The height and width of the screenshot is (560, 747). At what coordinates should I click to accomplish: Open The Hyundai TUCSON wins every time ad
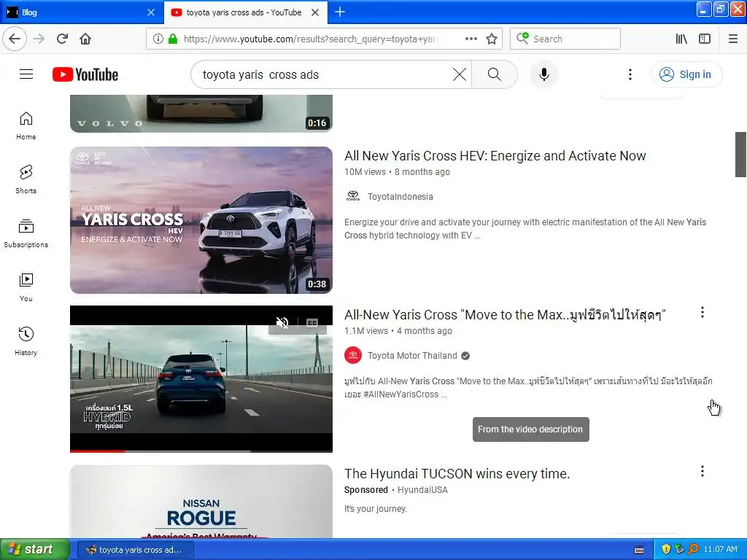tap(457, 474)
